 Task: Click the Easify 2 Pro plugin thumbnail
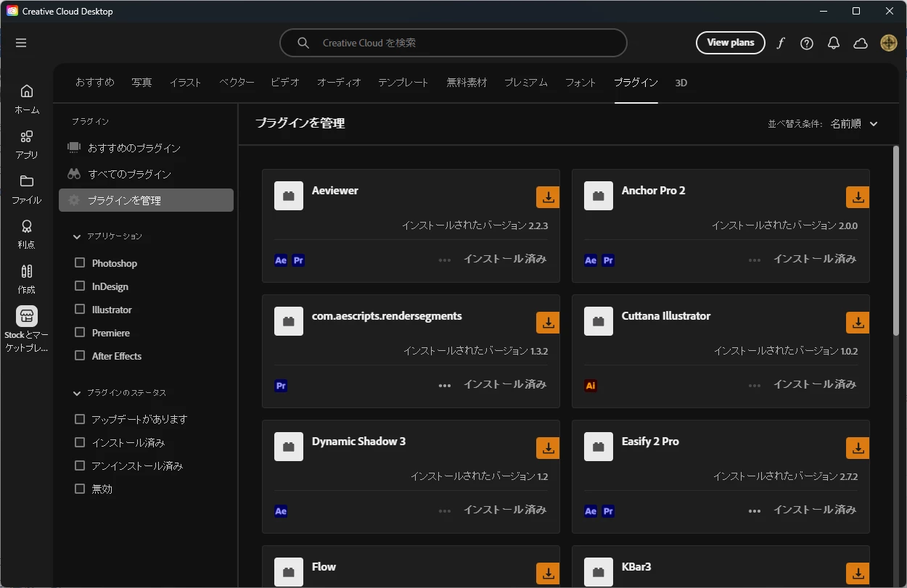point(599,447)
